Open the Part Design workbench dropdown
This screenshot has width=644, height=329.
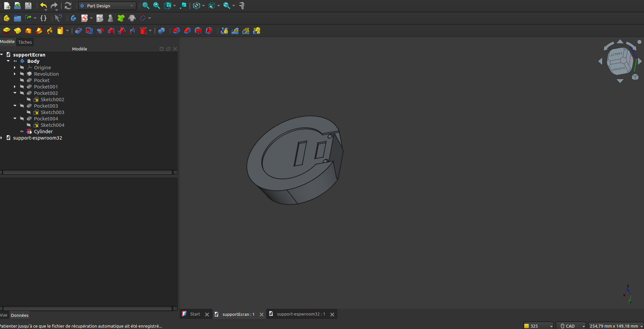tap(107, 6)
